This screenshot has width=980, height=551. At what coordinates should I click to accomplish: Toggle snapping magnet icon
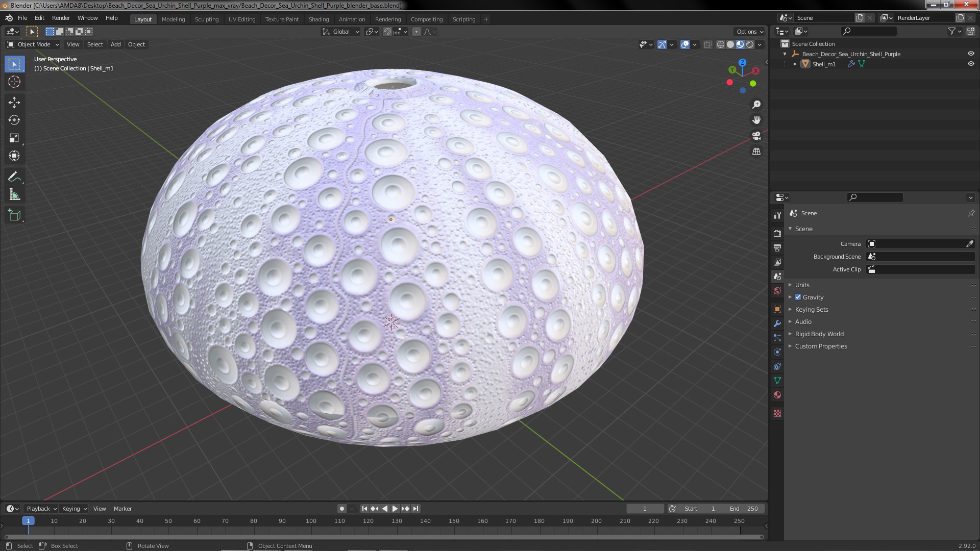pyautogui.click(x=387, y=32)
